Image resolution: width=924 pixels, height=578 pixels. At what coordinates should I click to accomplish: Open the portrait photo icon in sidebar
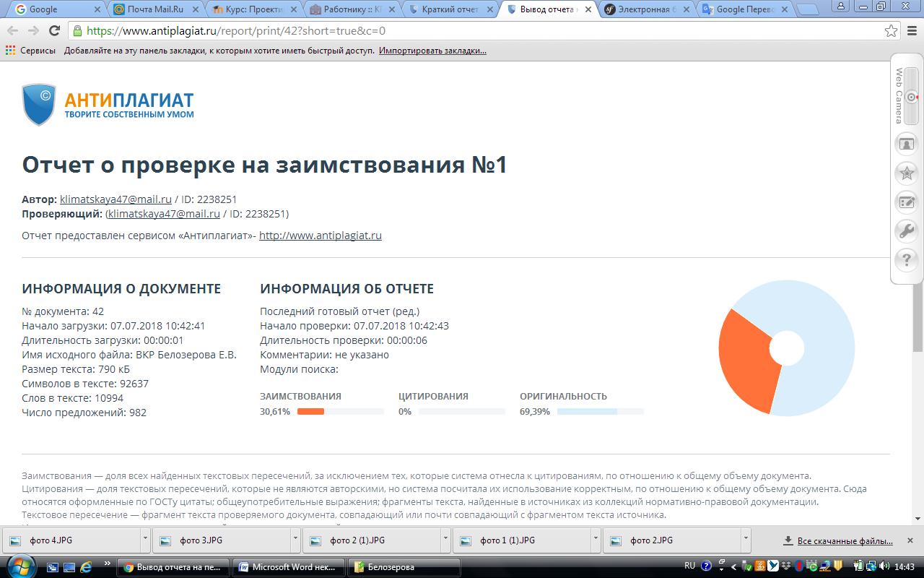click(905, 144)
